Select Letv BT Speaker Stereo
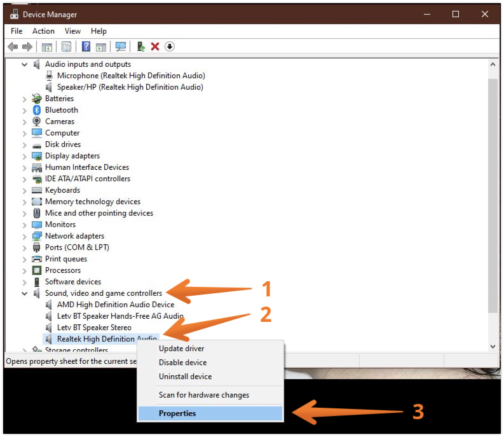504x437 pixels. point(94,328)
